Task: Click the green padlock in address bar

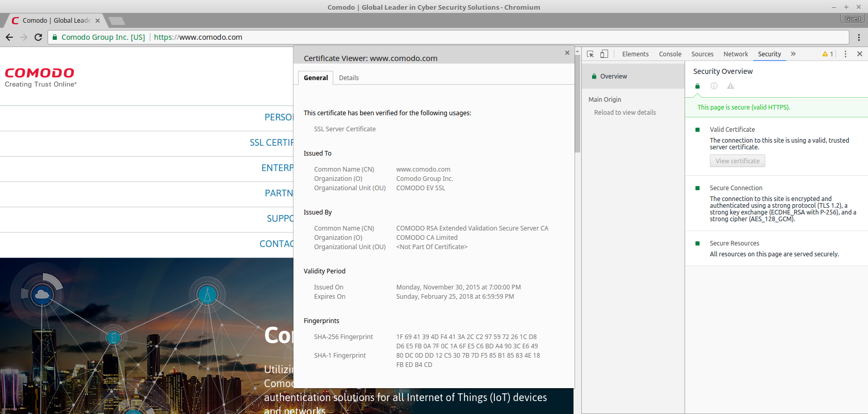Action: 55,37
